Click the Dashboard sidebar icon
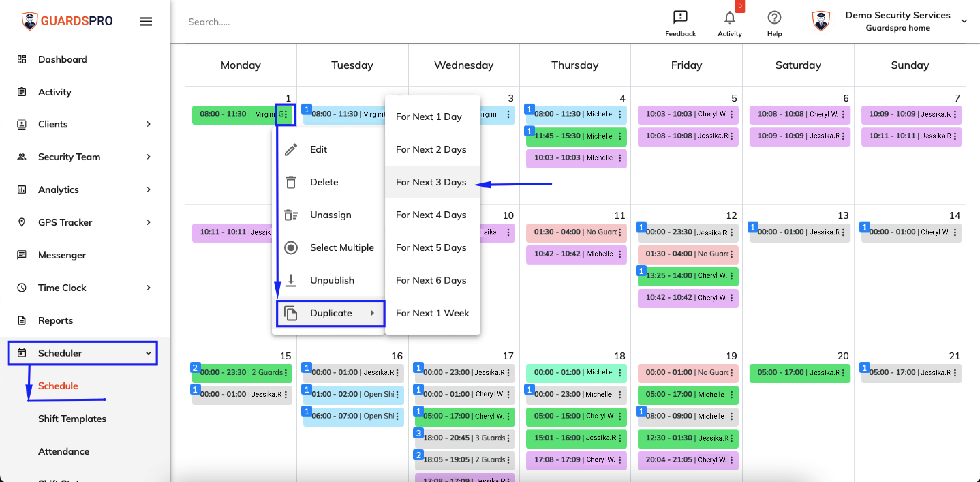The height and width of the screenshot is (482, 980). click(x=22, y=59)
